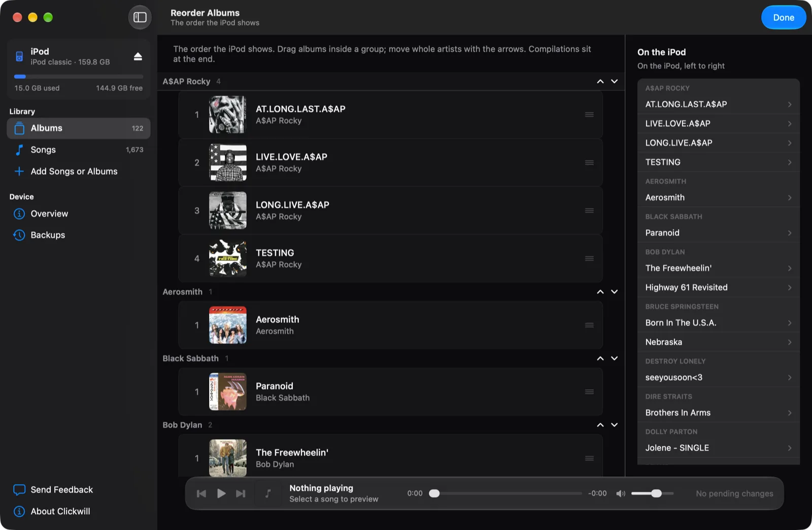Screen dimensions: 812x530
Task: Open seeyousoon<3 in iPod preview list
Action: click(718, 378)
